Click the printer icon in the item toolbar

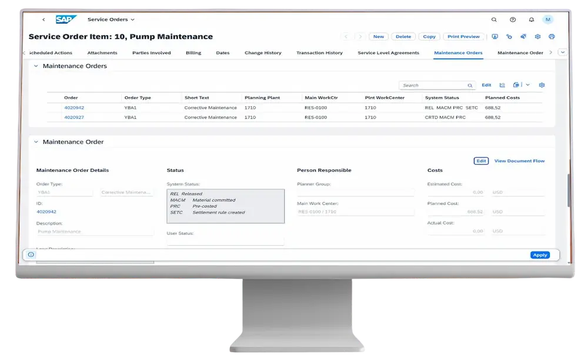(552, 36)
